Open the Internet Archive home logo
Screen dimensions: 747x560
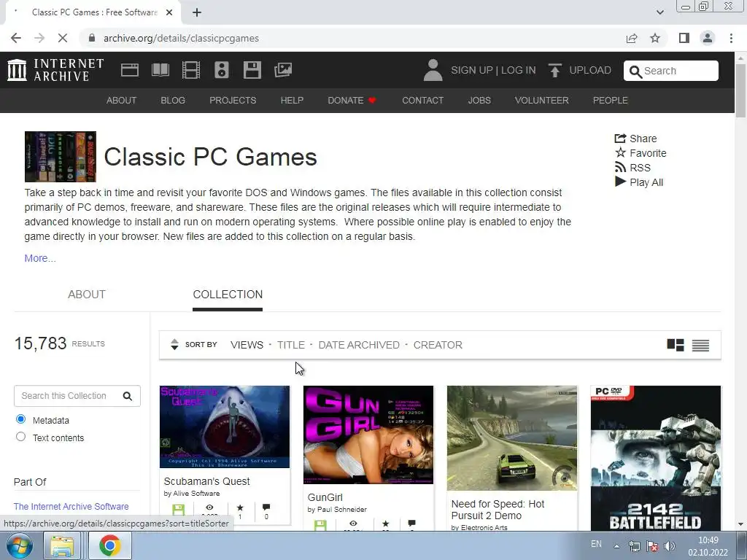pos(55,70)
